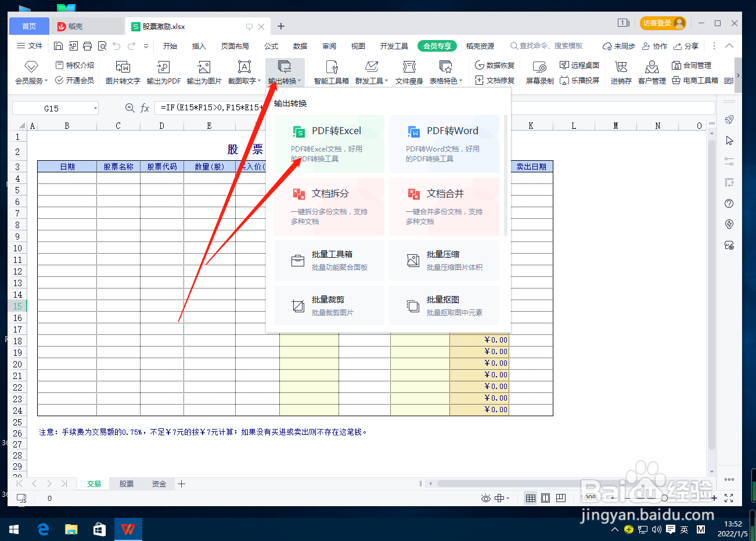Switch to page break preview mode

coord(560,498)
